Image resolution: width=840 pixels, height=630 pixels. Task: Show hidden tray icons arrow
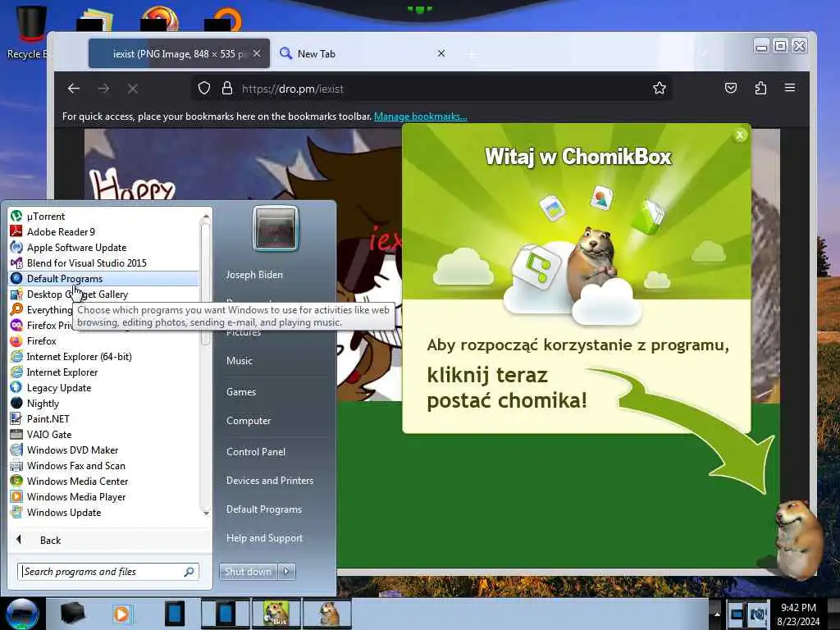717,614
